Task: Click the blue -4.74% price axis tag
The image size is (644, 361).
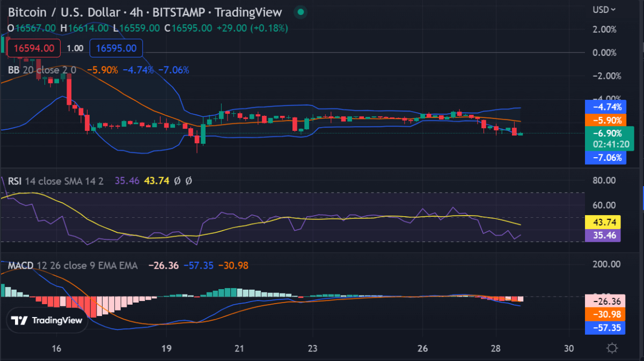Action: (x=604, y=106)
